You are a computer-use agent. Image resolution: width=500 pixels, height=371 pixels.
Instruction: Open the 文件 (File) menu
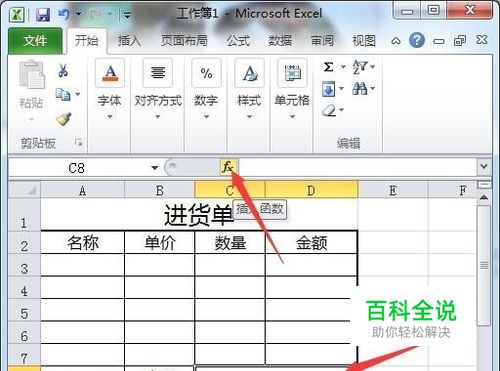point(35,41)
